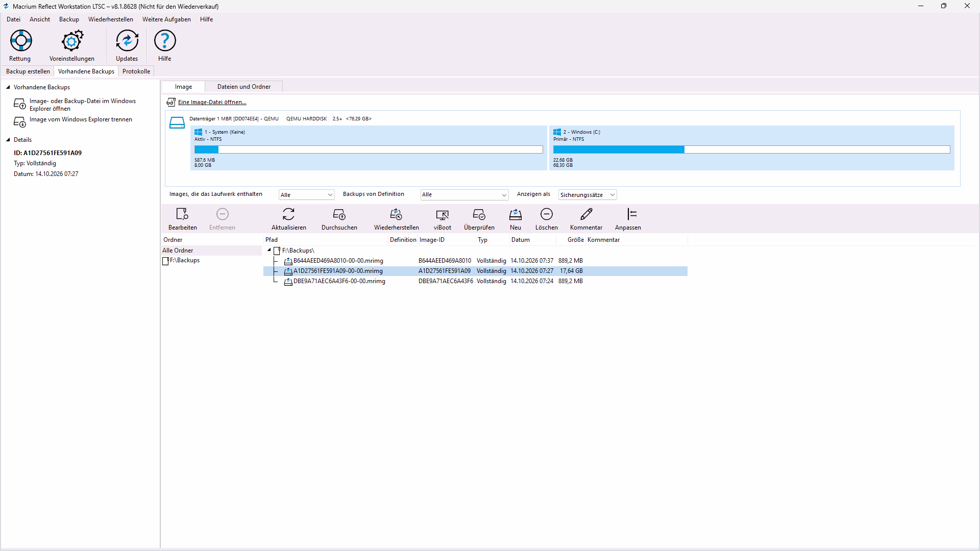This screenshot has width=980, height=551.
Task: Click the open image file icon
Action: pyautogui.click(x=171, y=102)
